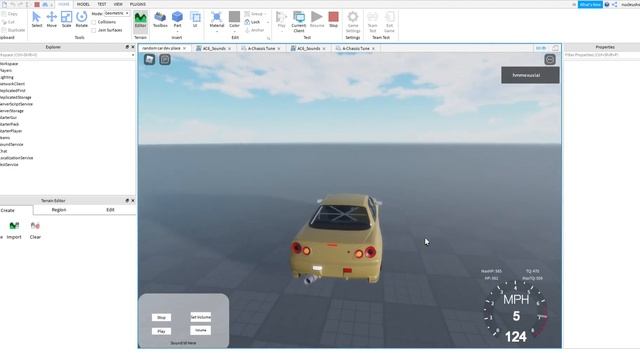Click the Lock tool in Edit group

[x=253, y=22]
